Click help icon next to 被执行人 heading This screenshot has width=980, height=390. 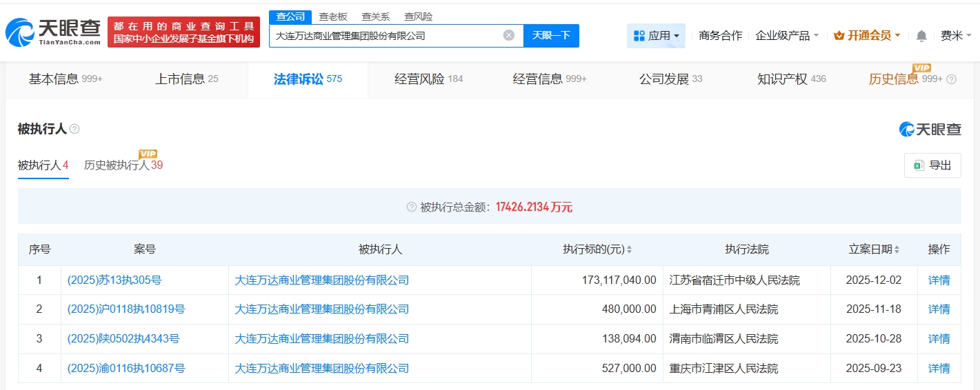click(x=74, y=130)
